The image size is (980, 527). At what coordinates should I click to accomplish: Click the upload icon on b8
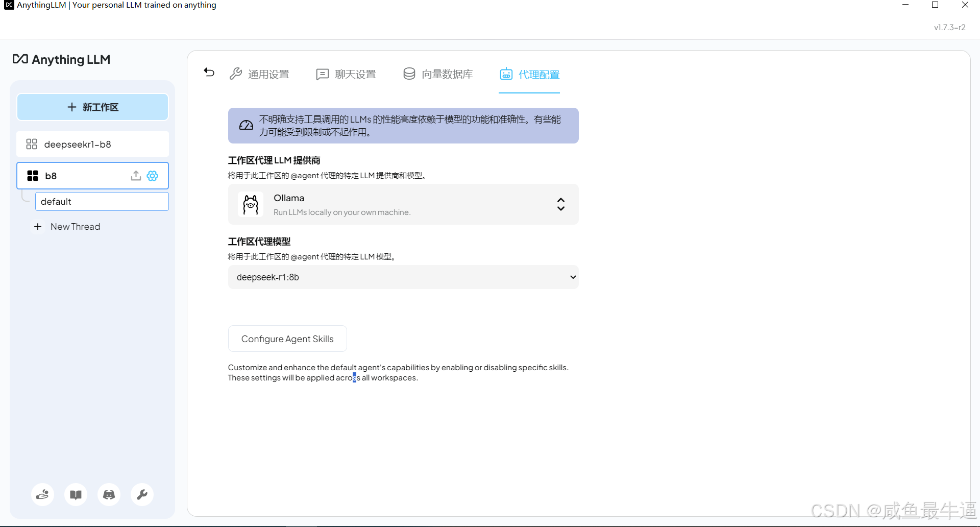136,176
